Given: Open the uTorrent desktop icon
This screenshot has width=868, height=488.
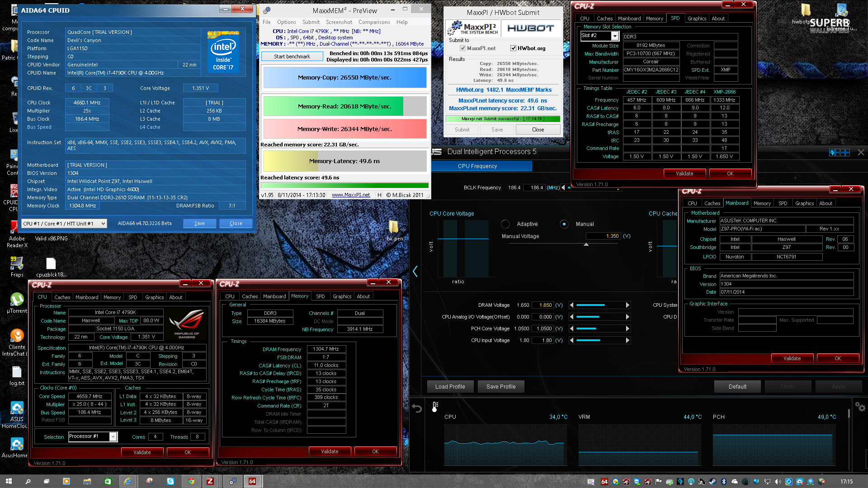Looking at the screenshot, I should pyautogui.click(x=17, y=302).
